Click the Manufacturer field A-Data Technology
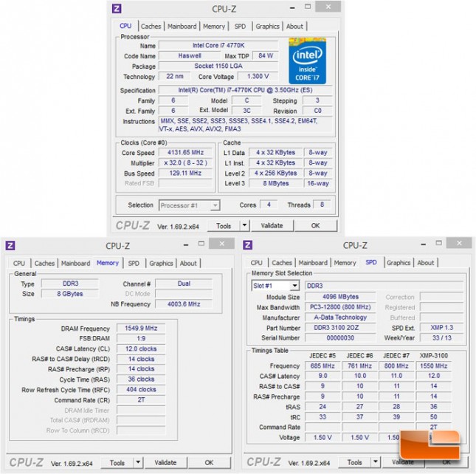 [x=340, y=317]
